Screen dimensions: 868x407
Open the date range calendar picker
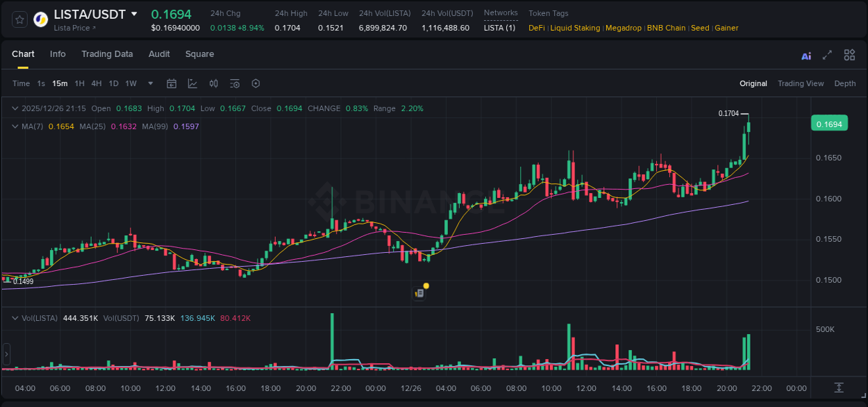pyautogui.click(x=172, y=83)
